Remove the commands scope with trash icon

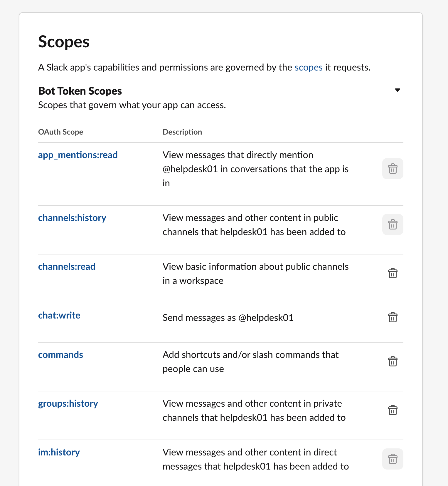[393, 361]
